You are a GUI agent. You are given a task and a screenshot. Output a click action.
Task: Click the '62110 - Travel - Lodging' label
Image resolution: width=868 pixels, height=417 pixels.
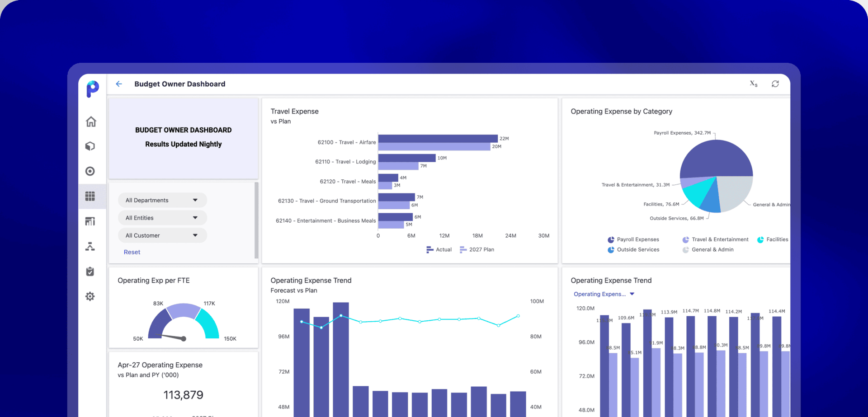pos(345,162)
